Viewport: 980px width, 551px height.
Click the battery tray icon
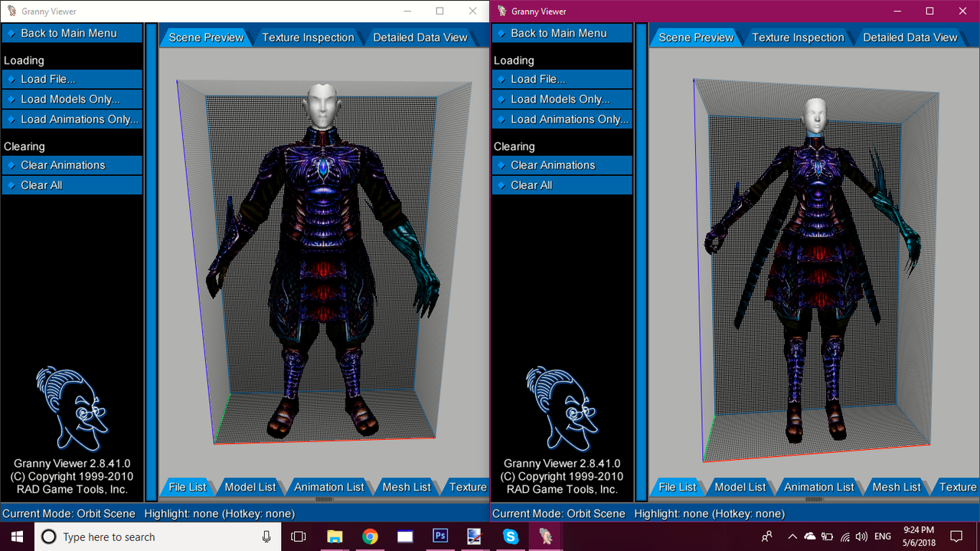[828, 536]
